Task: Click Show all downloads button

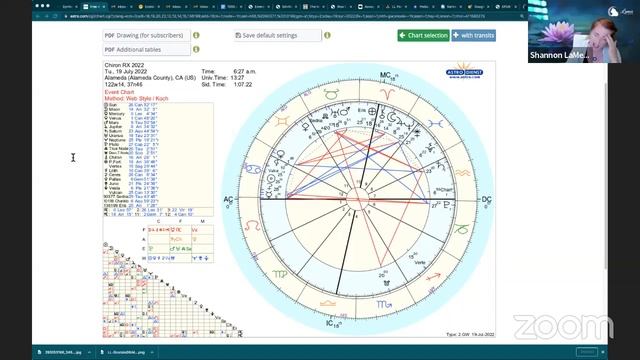Action: [x=587, y=352]
